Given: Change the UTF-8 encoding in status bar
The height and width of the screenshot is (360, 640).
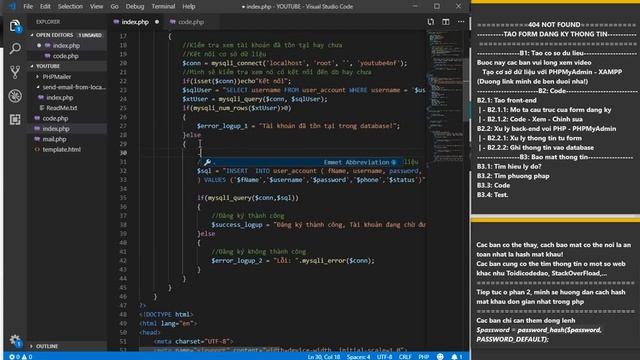Looking at the screenshot, I should click(x=384, y=357).
